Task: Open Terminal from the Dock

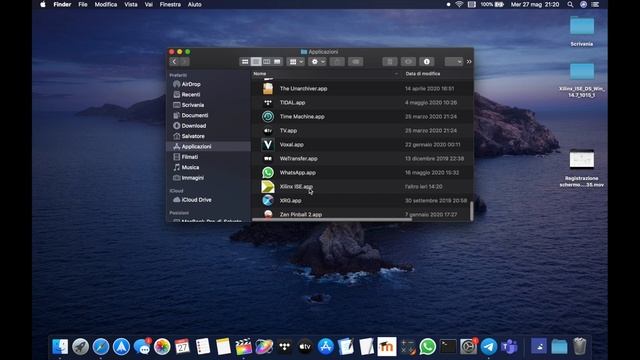Action: pyautogui.click(x=448, y=347)
